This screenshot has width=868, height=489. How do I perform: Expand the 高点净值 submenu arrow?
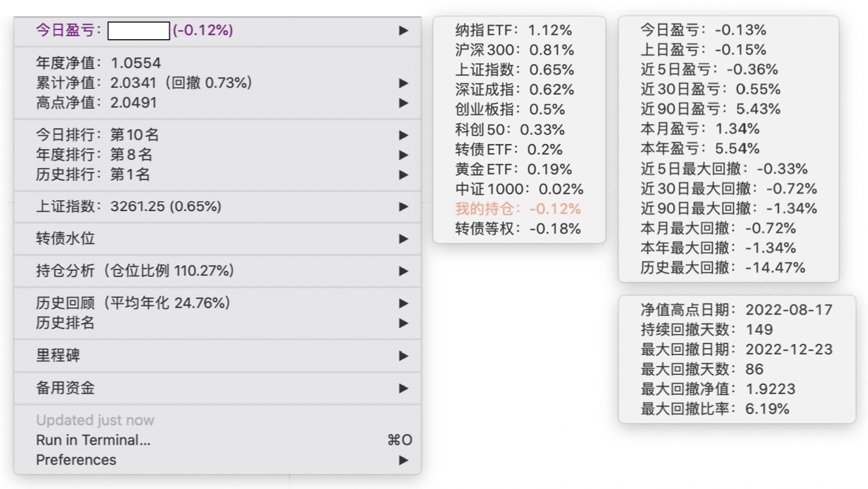403,103
